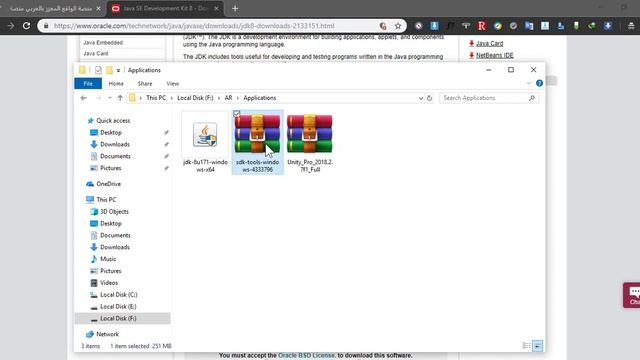Click Applications in the breadcrumb path
640x360 pixels.
point(260,98)
